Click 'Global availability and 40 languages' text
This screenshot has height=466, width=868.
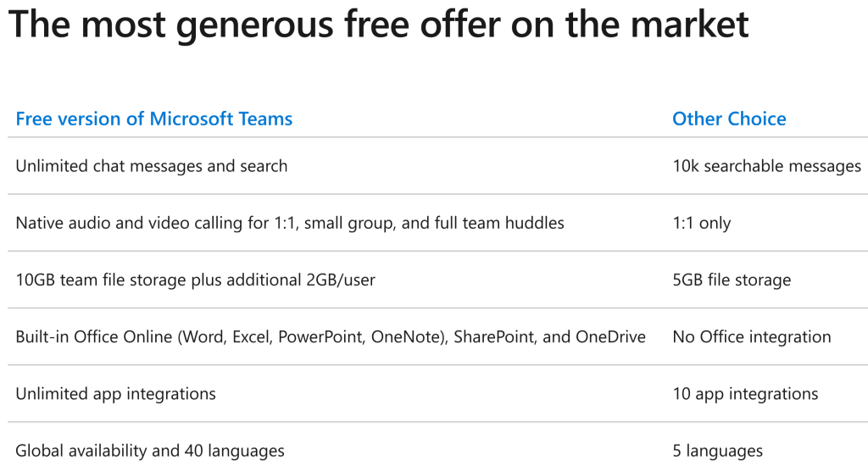[150, 451]
